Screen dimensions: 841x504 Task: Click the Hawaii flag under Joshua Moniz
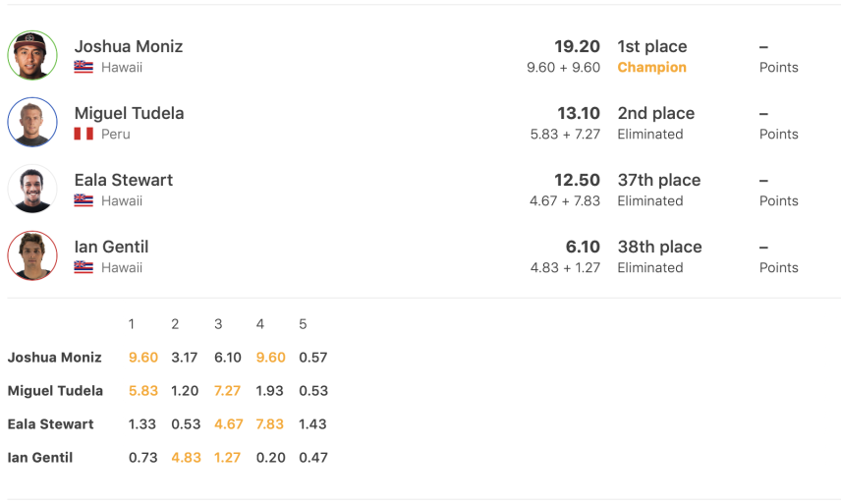84,67
